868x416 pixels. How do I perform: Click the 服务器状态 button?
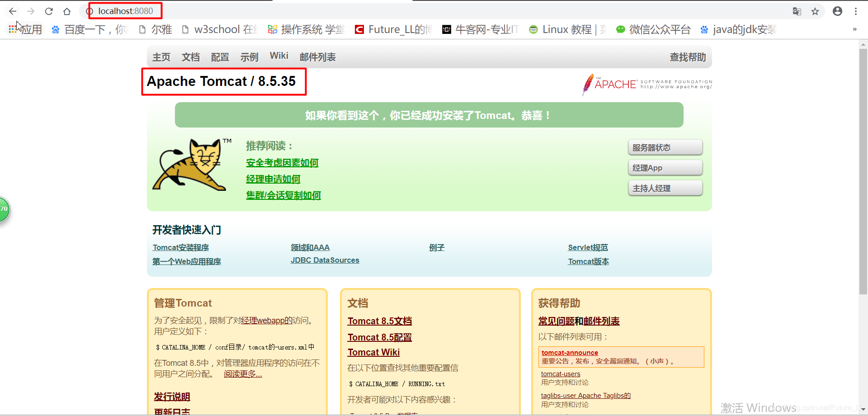[x=665, y=147]
